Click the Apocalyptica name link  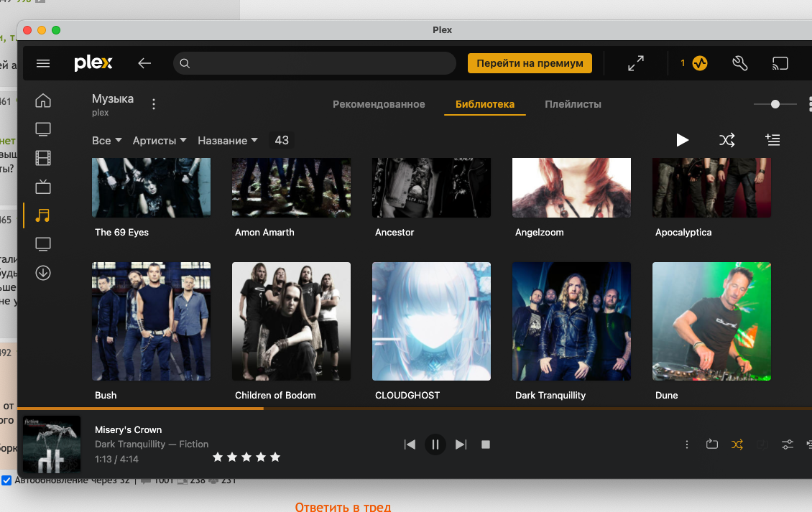(x=683, y=233)
